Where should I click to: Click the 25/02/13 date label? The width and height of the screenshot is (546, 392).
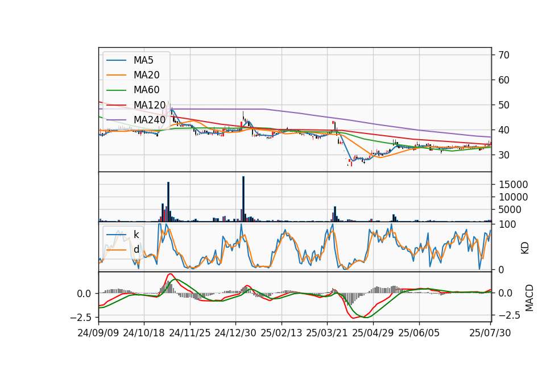click(x=282, y=333)
